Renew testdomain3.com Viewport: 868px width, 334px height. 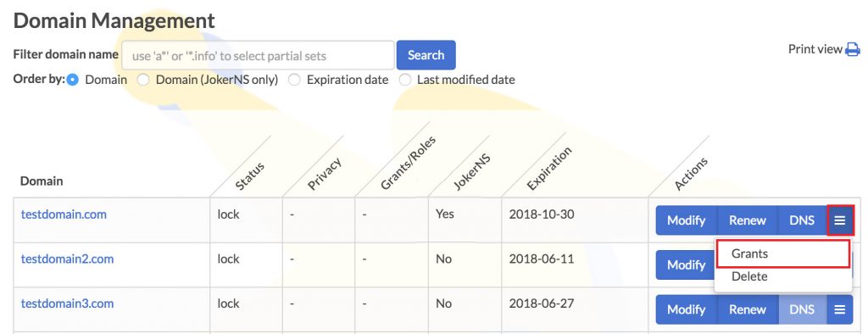pos(748,309)
